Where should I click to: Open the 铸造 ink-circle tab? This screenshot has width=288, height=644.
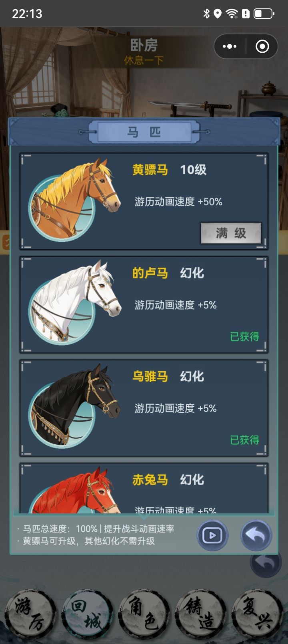(x=200, y=615)
